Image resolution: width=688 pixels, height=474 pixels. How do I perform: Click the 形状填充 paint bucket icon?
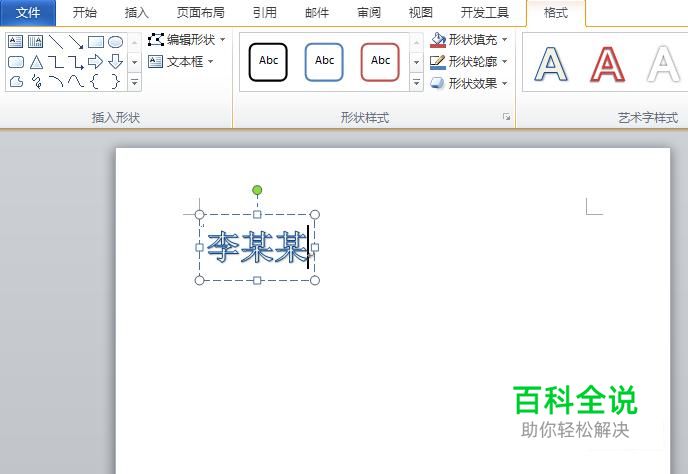click(x=438, y=40)
